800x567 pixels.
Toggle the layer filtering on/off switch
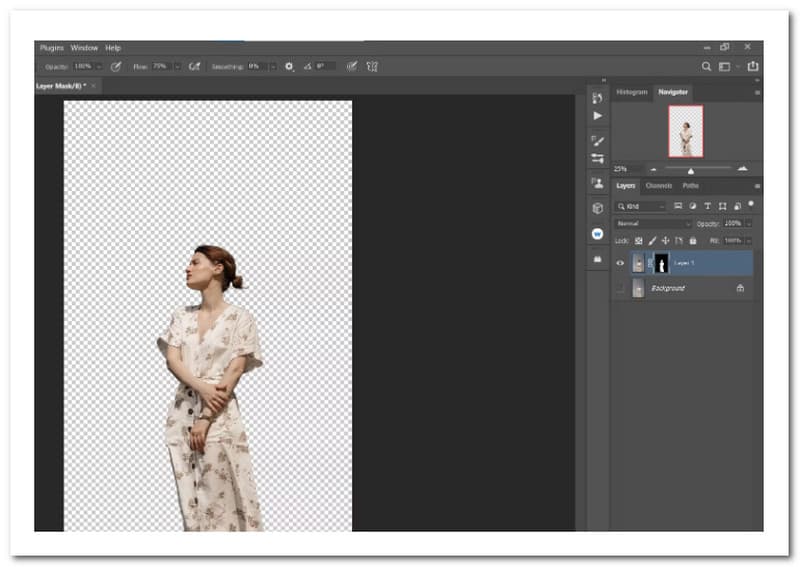tap(751, 204)
